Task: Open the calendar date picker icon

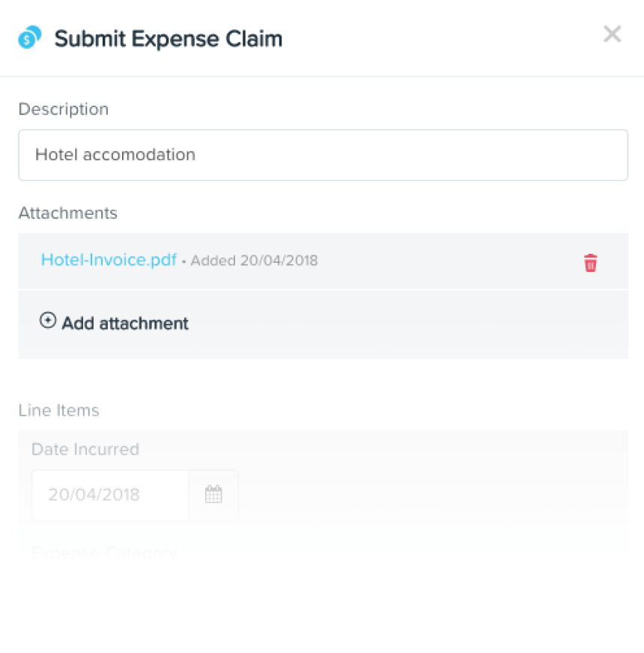Action: point(213,495)
